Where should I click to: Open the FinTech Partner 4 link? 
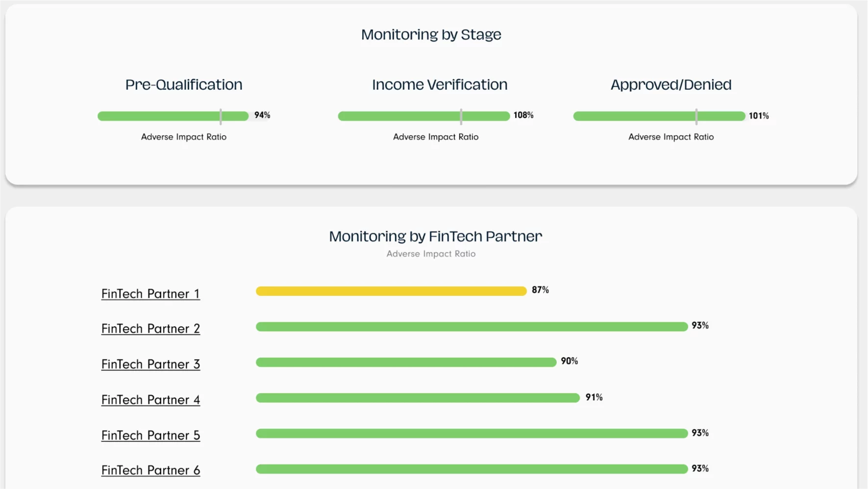click(150, 400)
